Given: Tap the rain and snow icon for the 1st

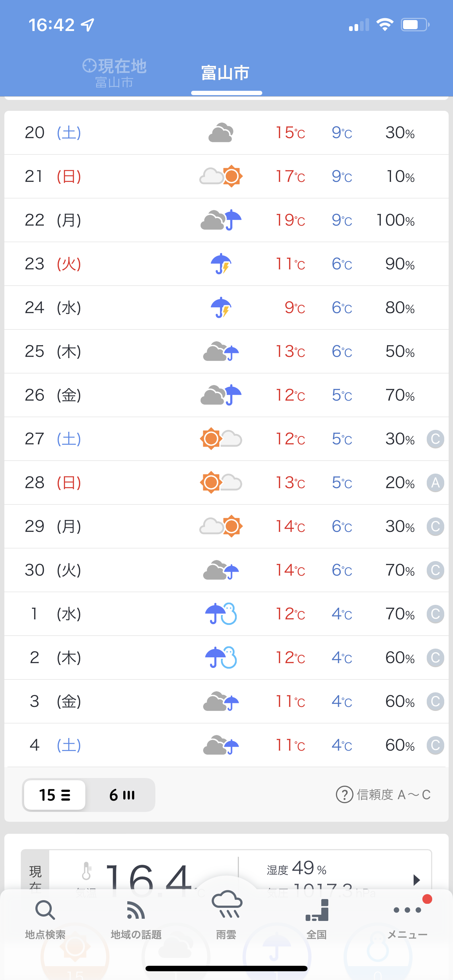Looking at the screenshot, I should point(221,614).
